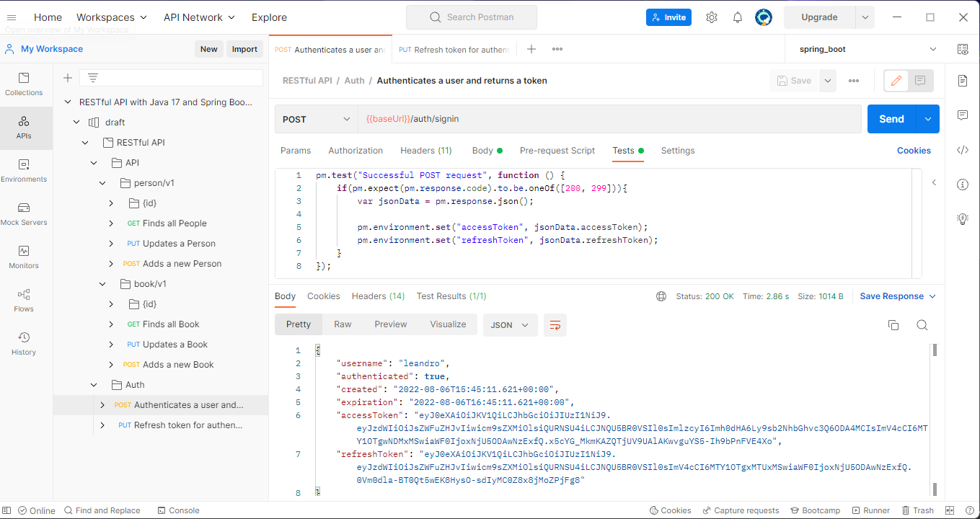Switch to the Raw response view

point(343,324)
